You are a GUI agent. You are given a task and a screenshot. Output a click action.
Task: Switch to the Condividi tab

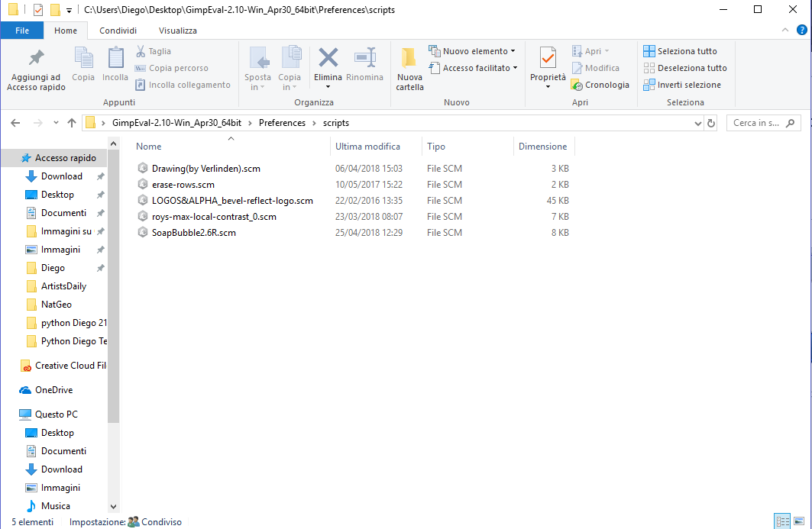118,31
